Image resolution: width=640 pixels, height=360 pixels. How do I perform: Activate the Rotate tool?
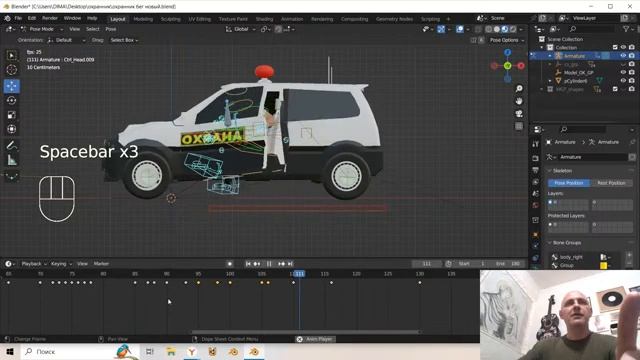point(11,100)
